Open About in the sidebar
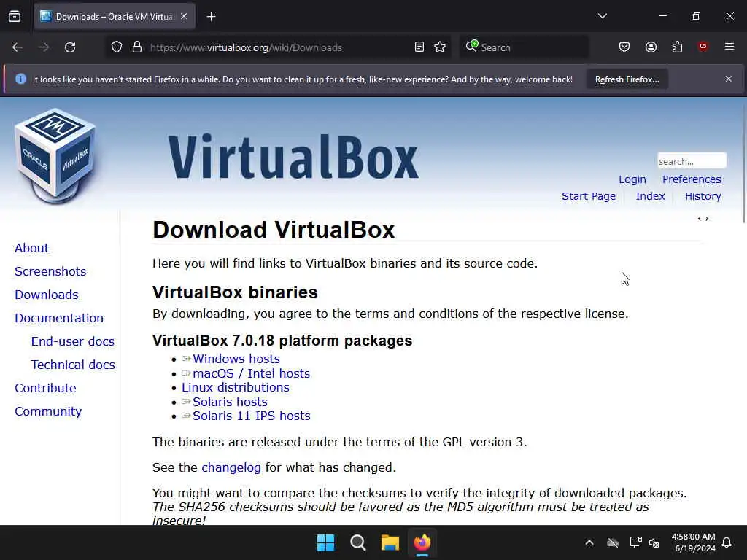Image resolution: width=747 pixels, height=560 pixels. pos(32,248)
